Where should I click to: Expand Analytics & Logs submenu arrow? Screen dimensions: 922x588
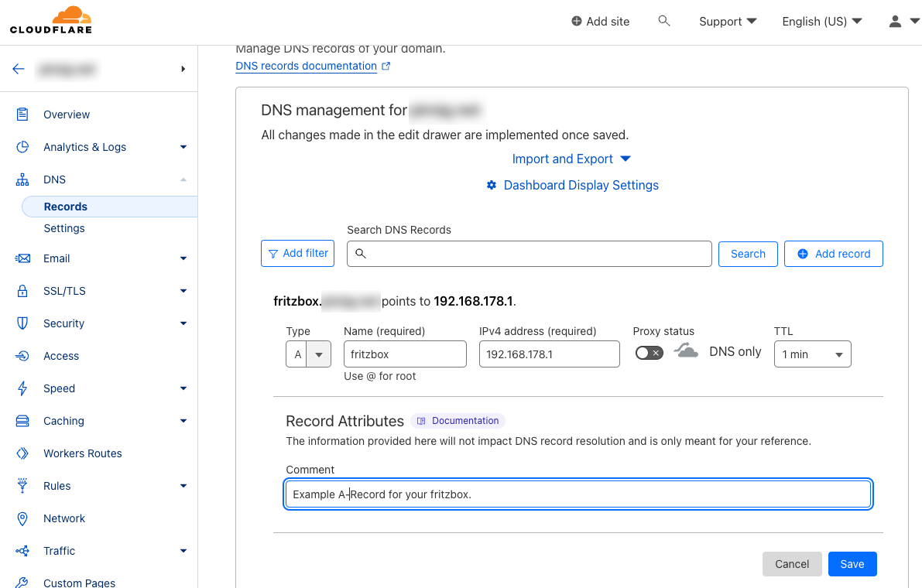(183, 147)
